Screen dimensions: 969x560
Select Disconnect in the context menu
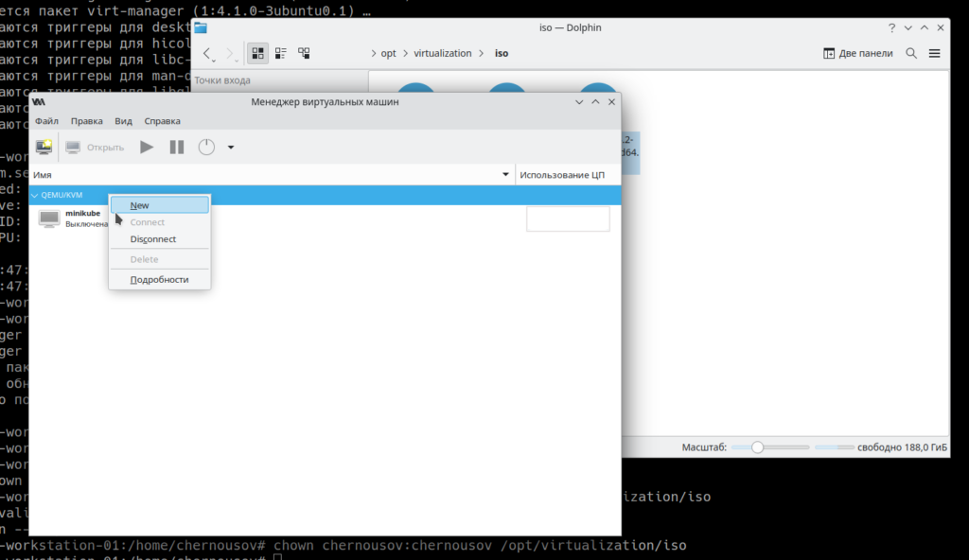tap(153, 239)
